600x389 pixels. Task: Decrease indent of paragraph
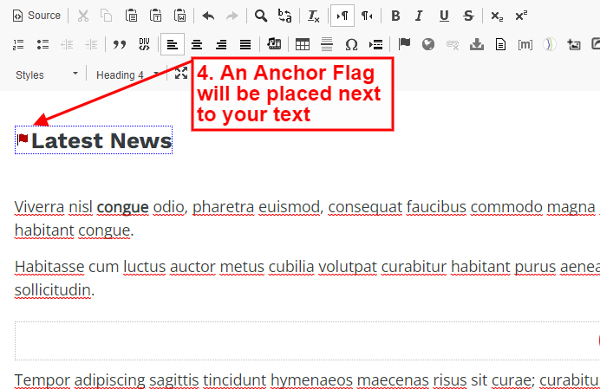[x=67, y=45]
